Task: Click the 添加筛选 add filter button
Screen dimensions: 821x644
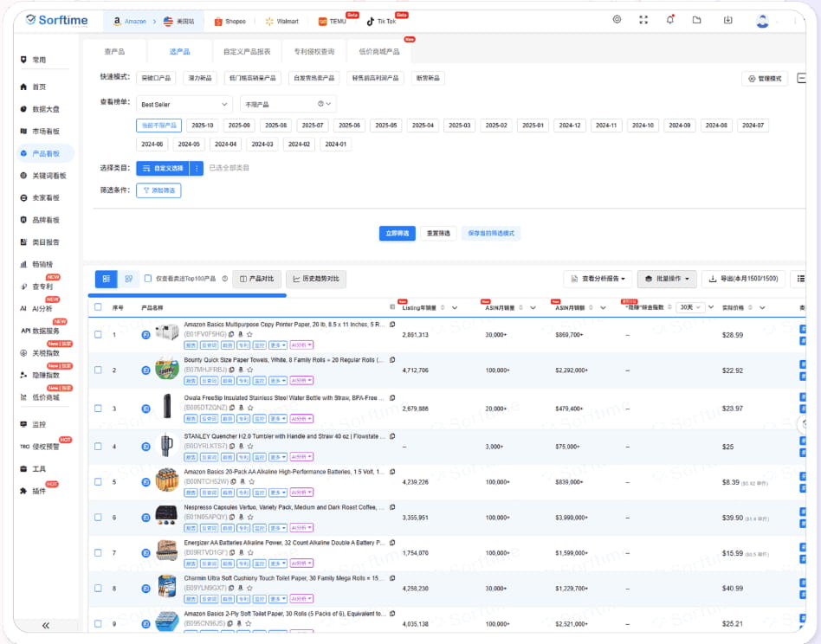Action: (x=158, y=190)
